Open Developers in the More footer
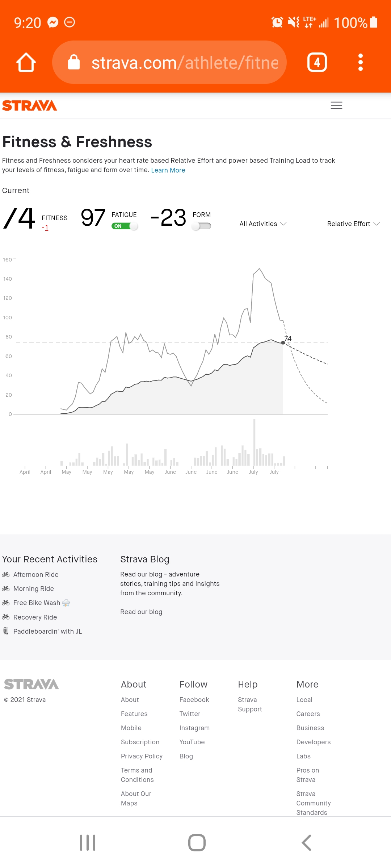391x868 pixels. [314, 742]
